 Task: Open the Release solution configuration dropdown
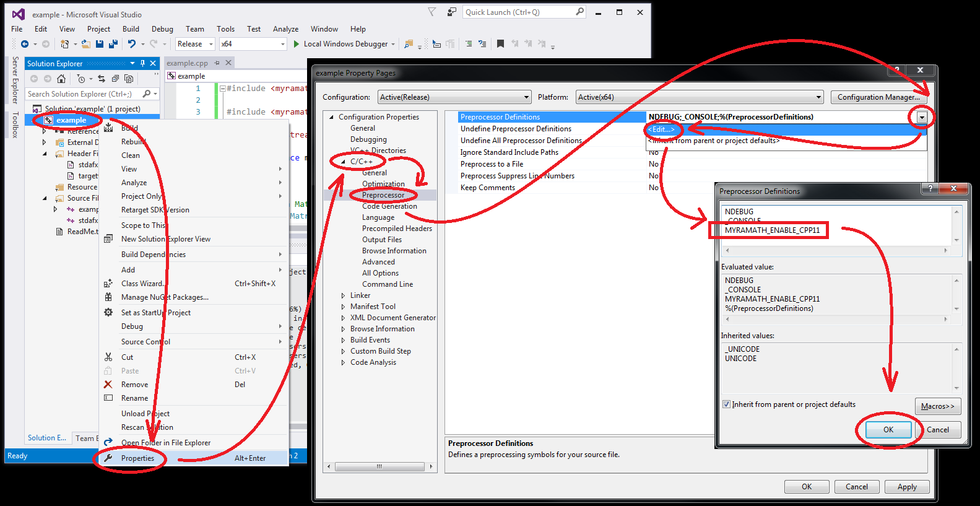pyautogui.click(x=196, y=44)
